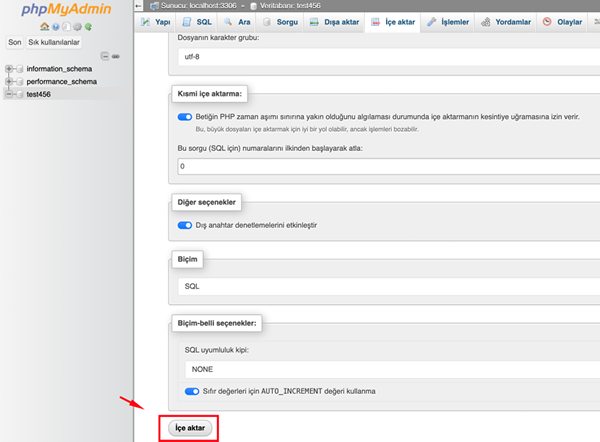Image resolution: width=600 pixels, height=442 pixels.
Task: Open test456 database link
Action: [39, 94]
